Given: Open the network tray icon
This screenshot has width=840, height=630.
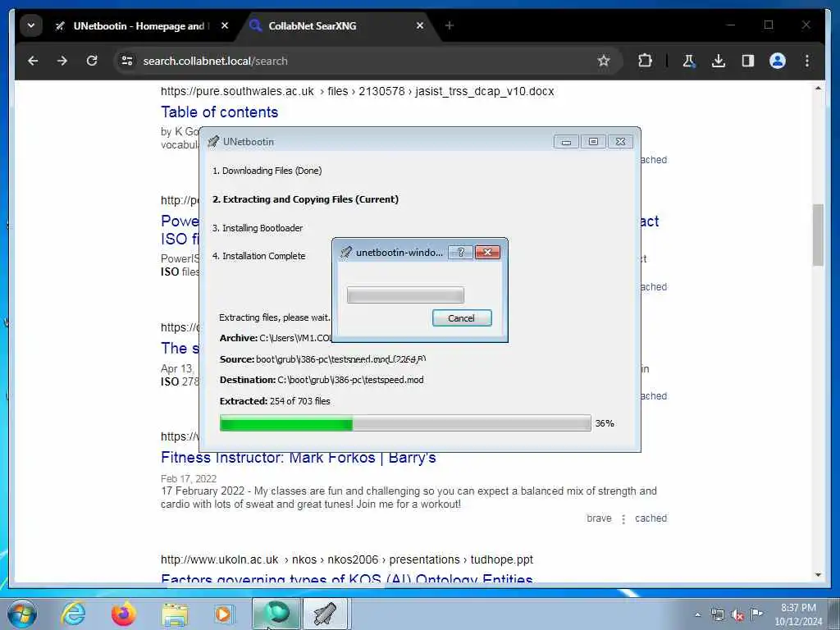Looking at the screenshot, I should (x=717, y=615).
